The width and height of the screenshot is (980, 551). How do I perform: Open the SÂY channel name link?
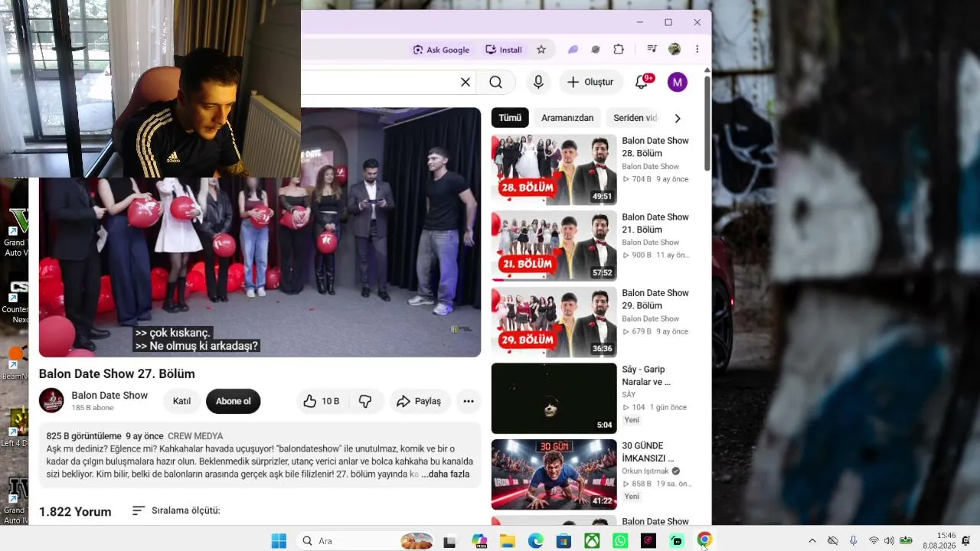click(629, 395)
